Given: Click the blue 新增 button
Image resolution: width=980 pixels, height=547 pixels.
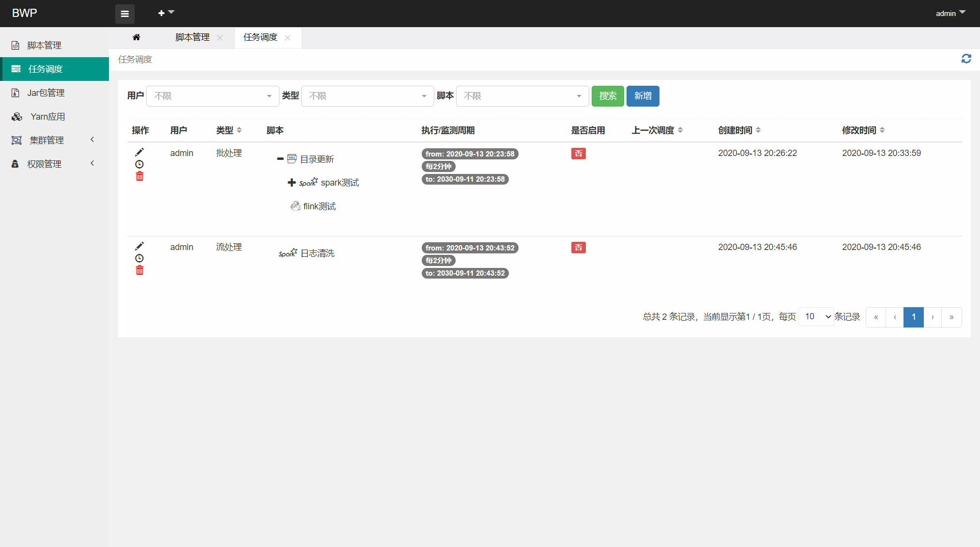Looking at the screenshot, I should pos(643,96).
